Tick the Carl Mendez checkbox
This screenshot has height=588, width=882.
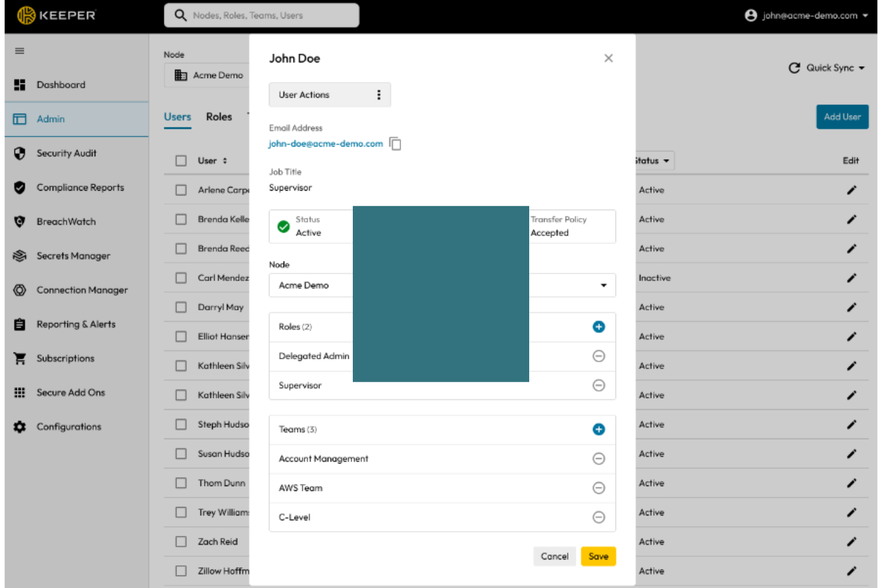(181, 278)
